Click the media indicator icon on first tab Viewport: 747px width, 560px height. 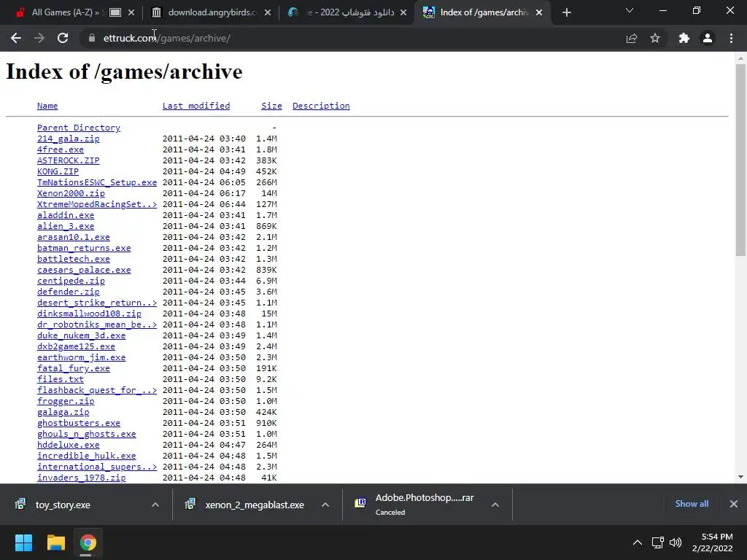click(115, 12)
